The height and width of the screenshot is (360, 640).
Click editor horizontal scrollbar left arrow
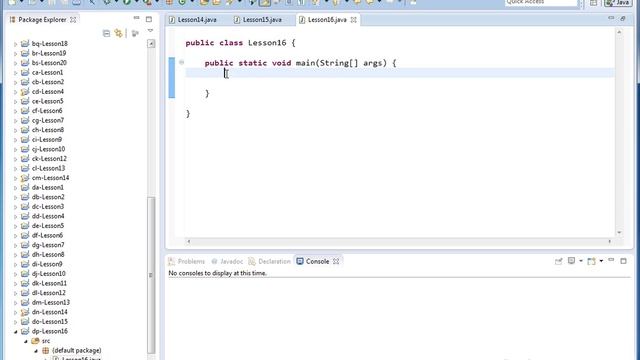189,241
